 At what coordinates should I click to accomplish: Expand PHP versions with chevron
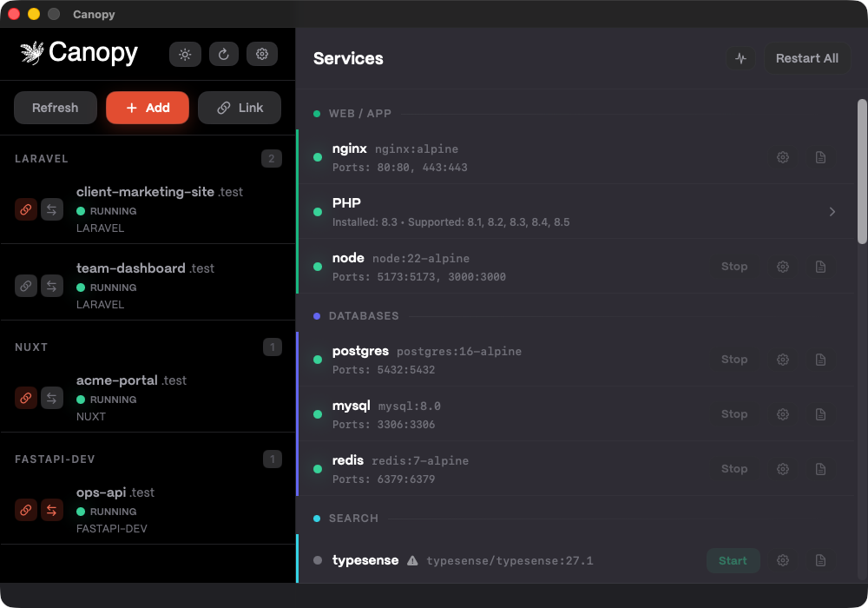[832, 212]
